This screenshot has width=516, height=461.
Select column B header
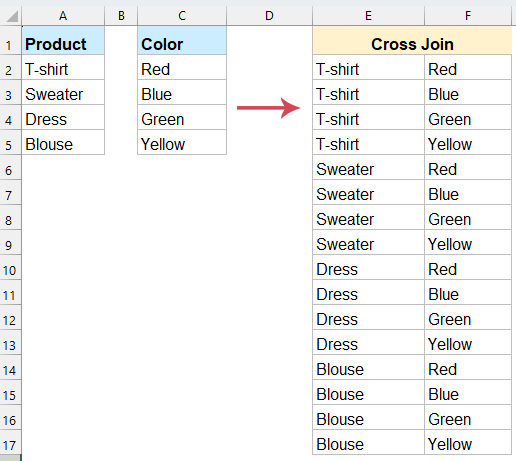click(121, 16)
